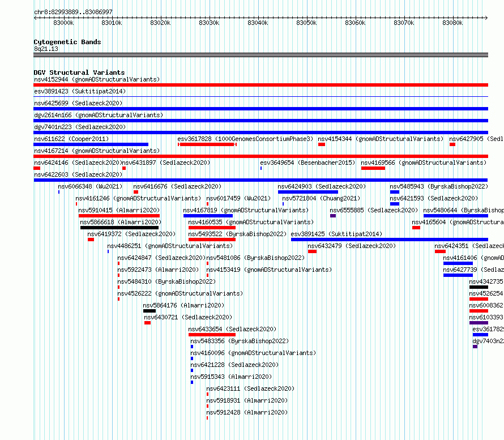Screen dimensions: 504x440
Task: Open nsv5910415 (Almarri2020) label
Action: point(119,210)
